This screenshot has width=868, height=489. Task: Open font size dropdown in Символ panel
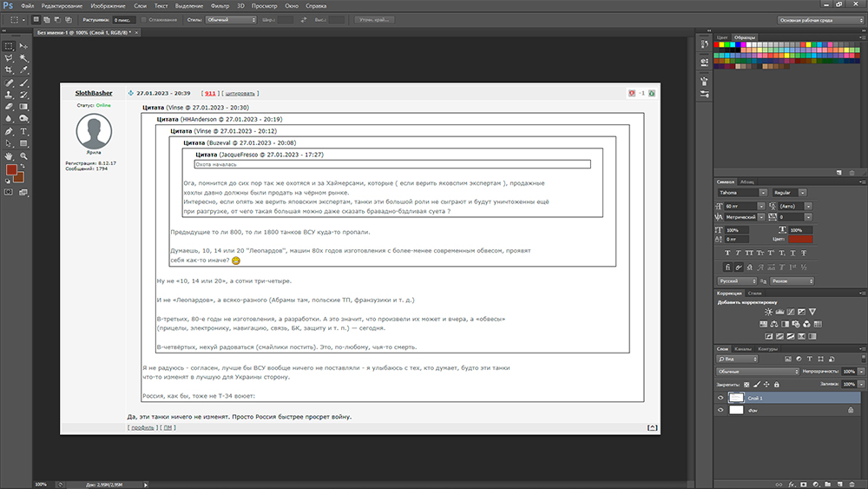point(761,206)
